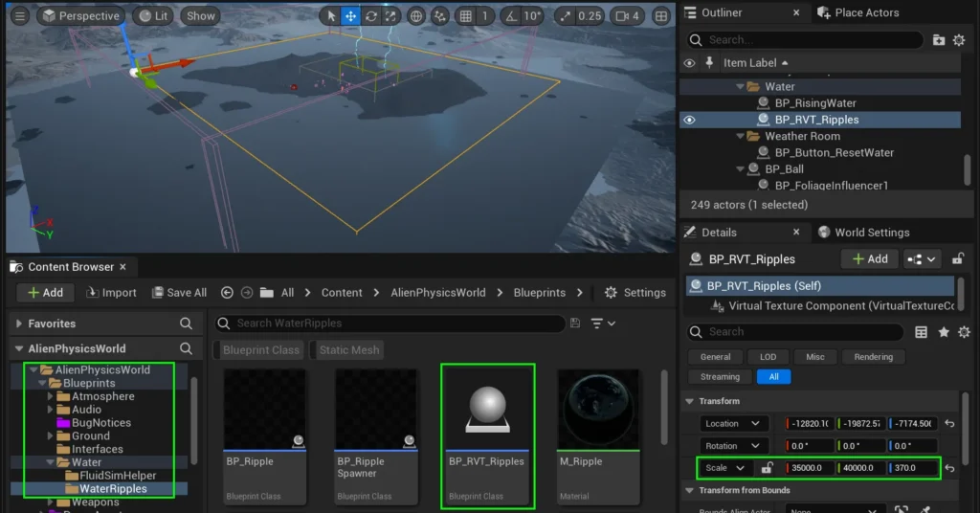Click the Outliner add folder icon
980x513 pixels.
(938, 40)
